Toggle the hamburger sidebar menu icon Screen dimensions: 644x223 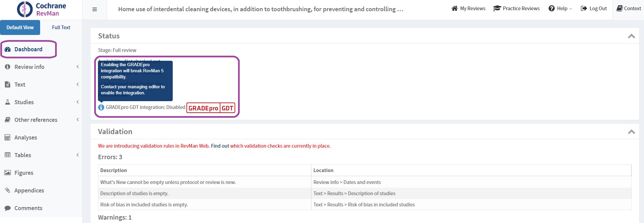95,10
